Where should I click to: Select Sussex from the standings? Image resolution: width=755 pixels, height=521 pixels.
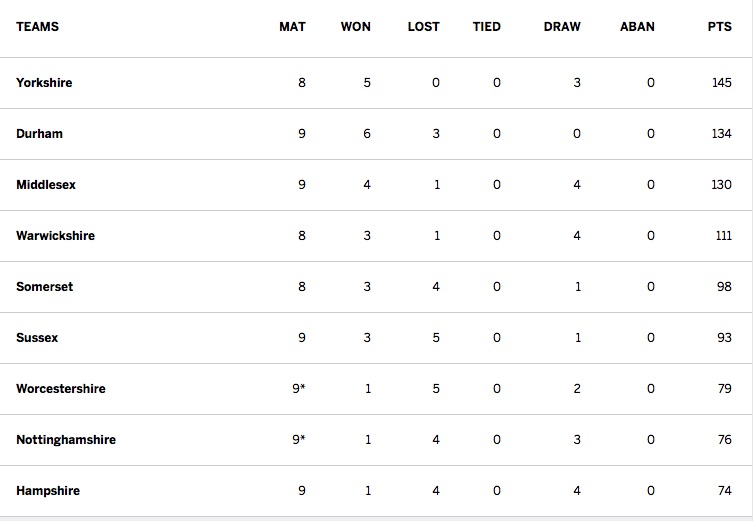coord(37,338)
